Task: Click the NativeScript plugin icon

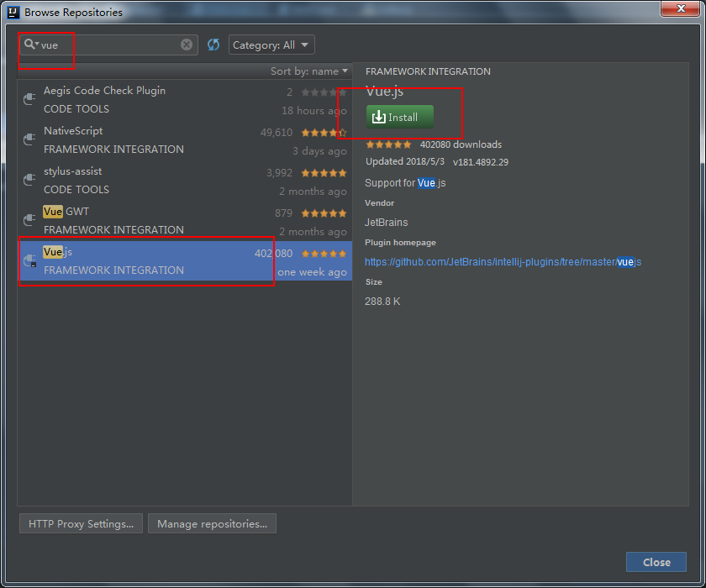Action: pos(29,139)
